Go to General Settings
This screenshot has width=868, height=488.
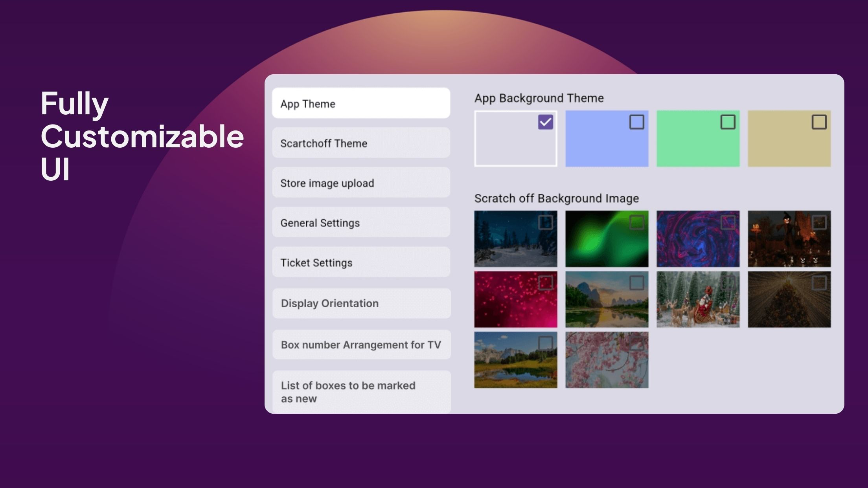point(361,222)
